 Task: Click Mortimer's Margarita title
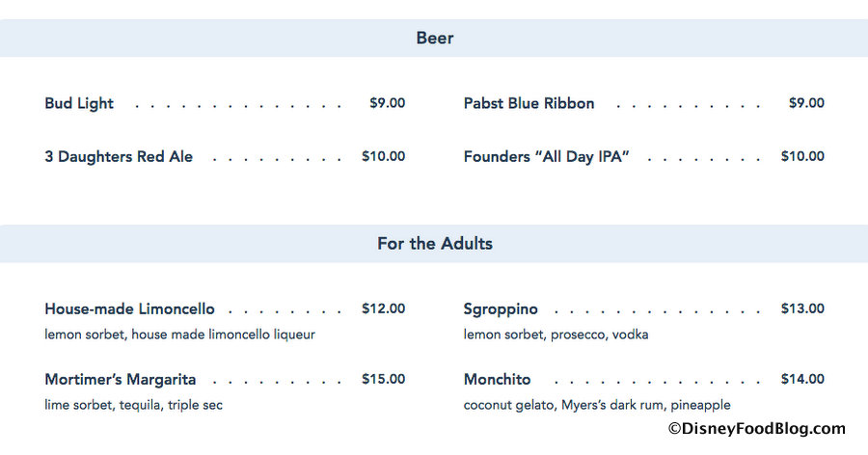click(121, 380)
